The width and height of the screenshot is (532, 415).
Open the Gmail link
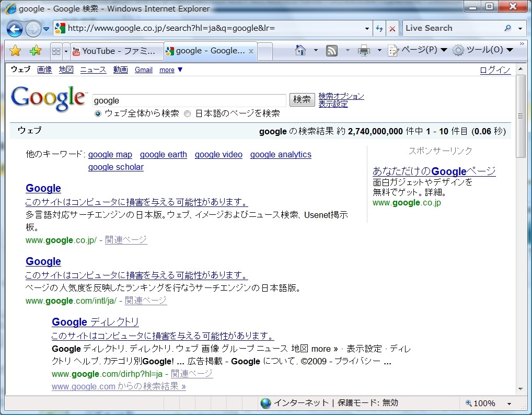[x=144, y=70]
